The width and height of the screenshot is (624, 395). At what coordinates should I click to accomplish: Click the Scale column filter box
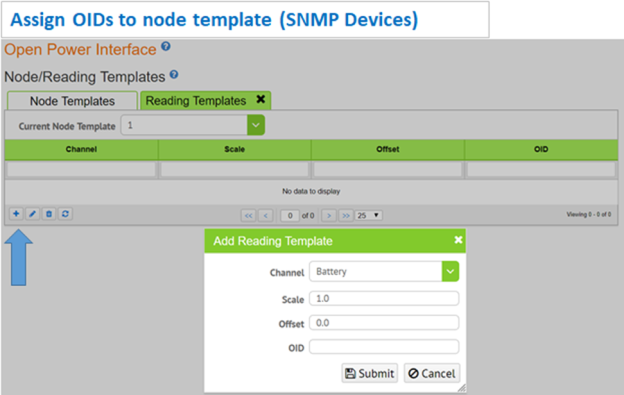click(234, 169)
